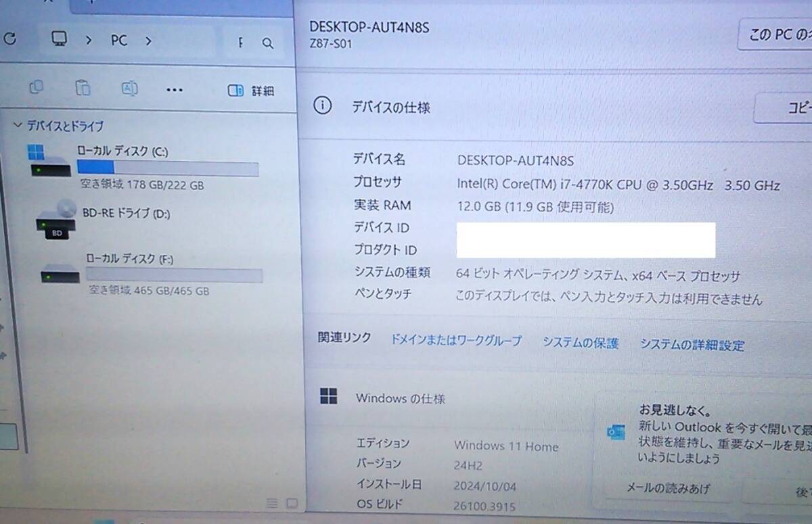Switch to large thumbnails view icon
The image size is (812, 524).
tap(292, 503)
